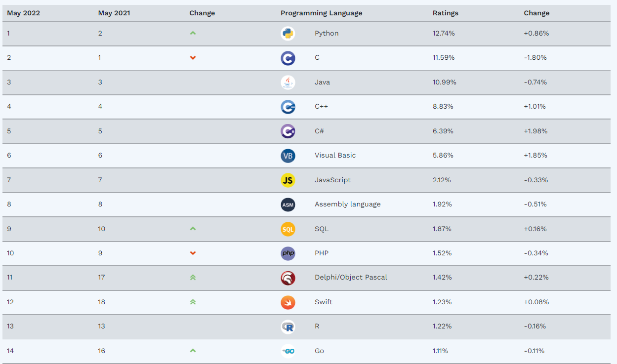Click the Delphi/Object Pascal helmet icon
The width and height of the screenshot is (617, 364).
[288, 278]
